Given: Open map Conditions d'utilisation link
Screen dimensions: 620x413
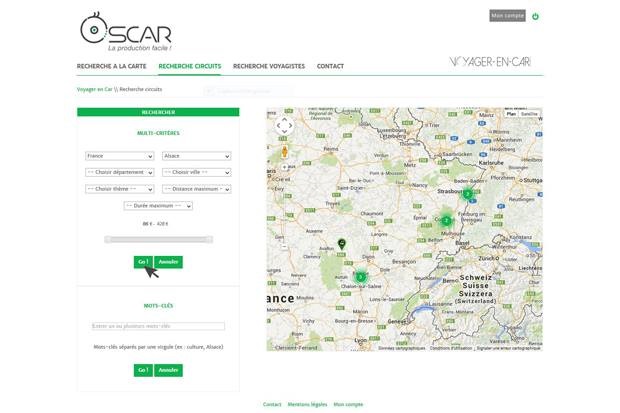Looking at the screenshot, I should (x=451, y=348).
